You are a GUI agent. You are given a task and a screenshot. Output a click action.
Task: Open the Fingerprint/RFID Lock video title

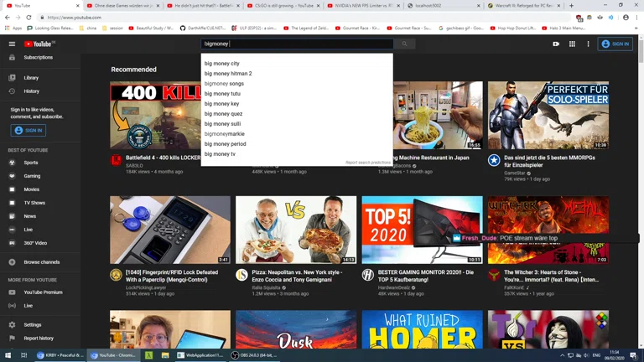point(172,276)
